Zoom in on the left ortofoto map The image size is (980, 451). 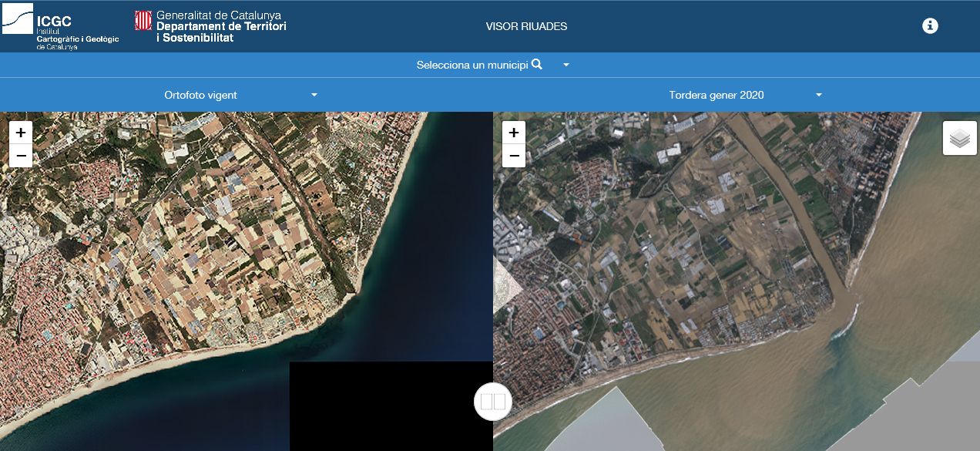tap(21, 133)
